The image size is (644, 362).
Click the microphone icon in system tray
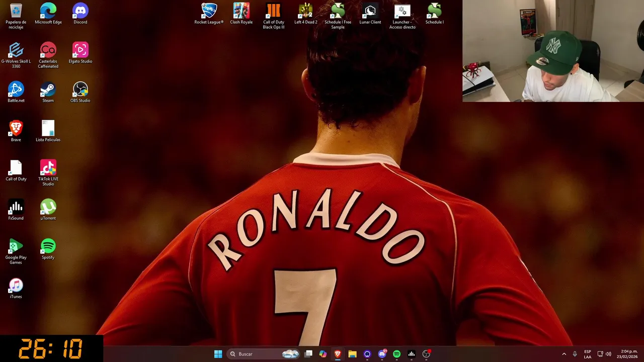tap(575, 354)
